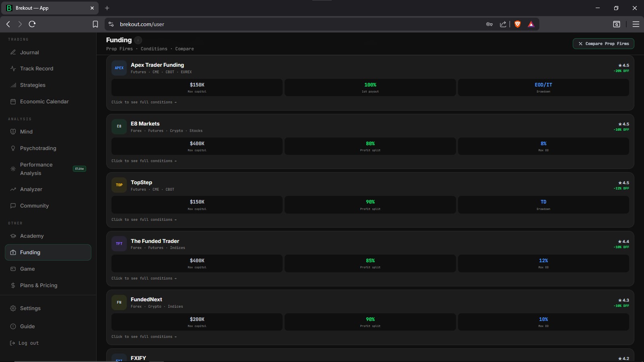The image size is (644, 362).
Task: Click E8 Markets' $400K max capital cell
Action: pos(197,146)
